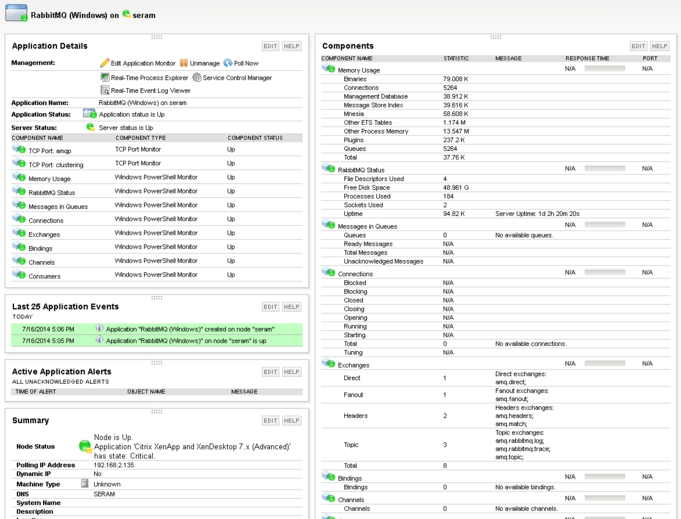
Task: Click EDIT in Last 25 Application Events
Action: pos(270,307)
